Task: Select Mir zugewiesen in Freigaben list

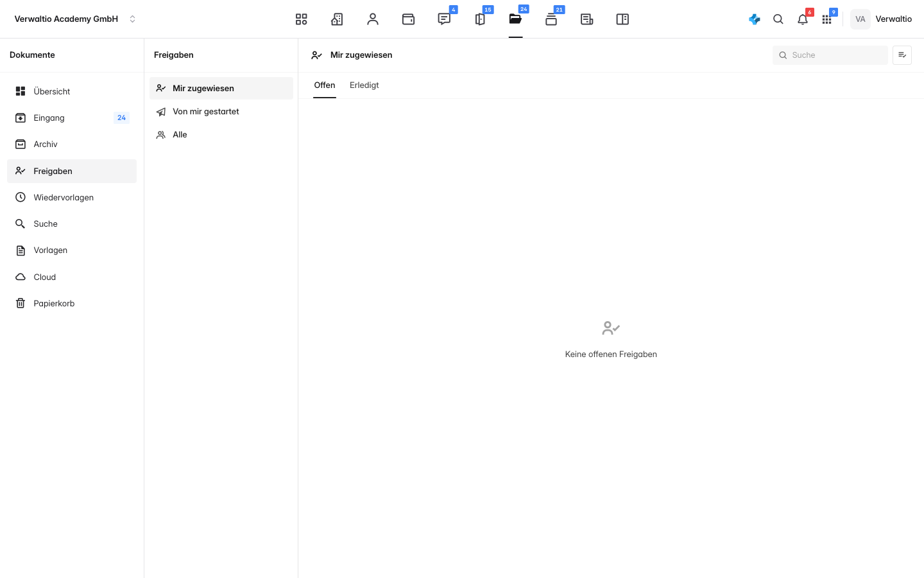Action: [221, 89]
